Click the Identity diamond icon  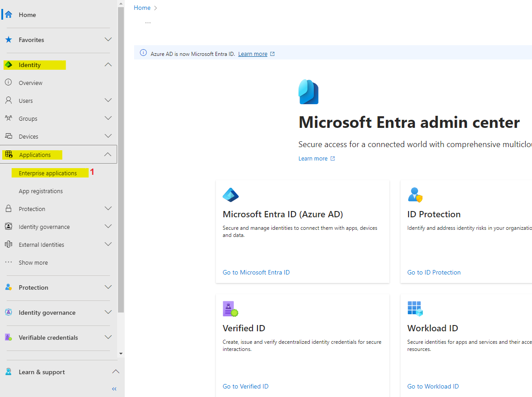tap(8, 65)
